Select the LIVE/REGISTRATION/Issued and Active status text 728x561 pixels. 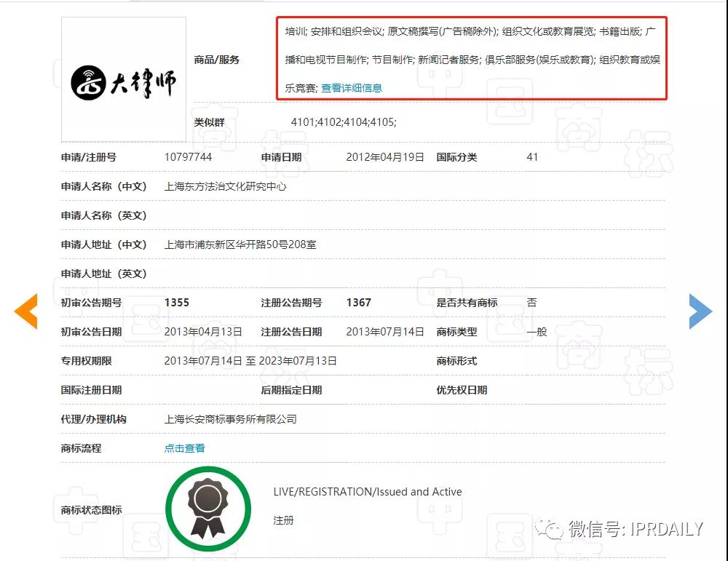(x=368, y=492)
